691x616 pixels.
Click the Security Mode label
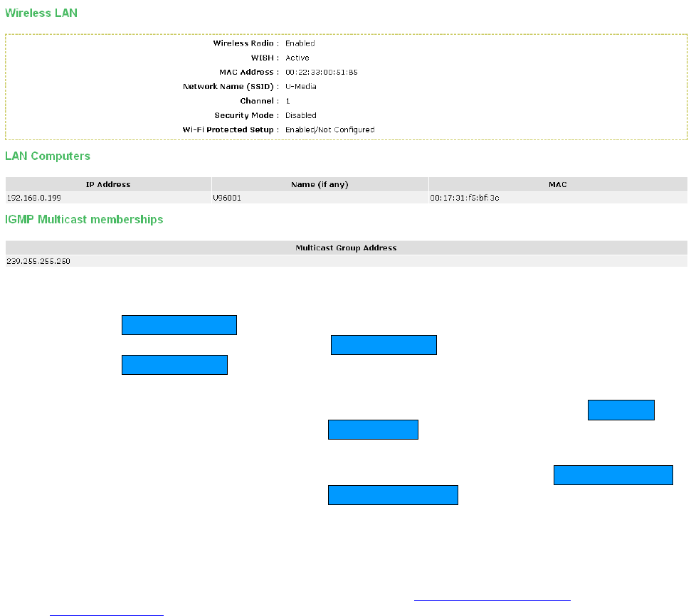point(247,115)
